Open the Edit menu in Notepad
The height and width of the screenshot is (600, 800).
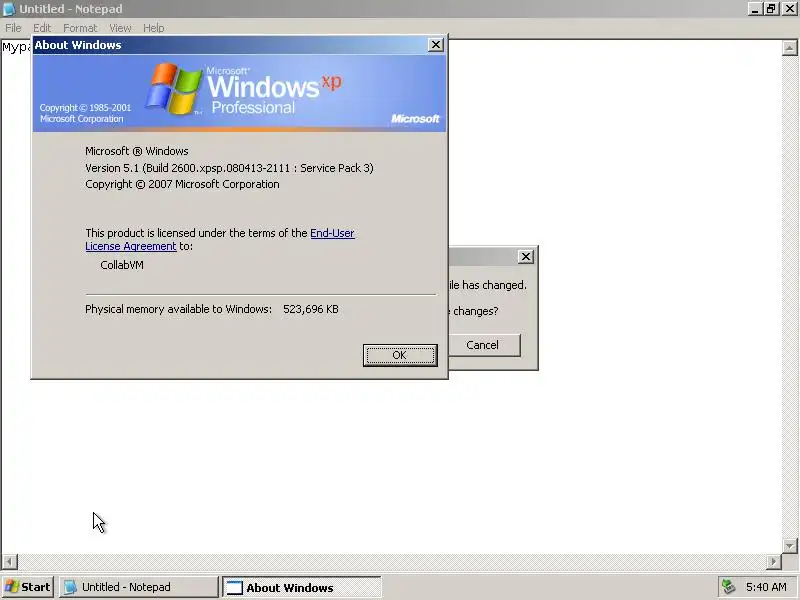(42, 28)
